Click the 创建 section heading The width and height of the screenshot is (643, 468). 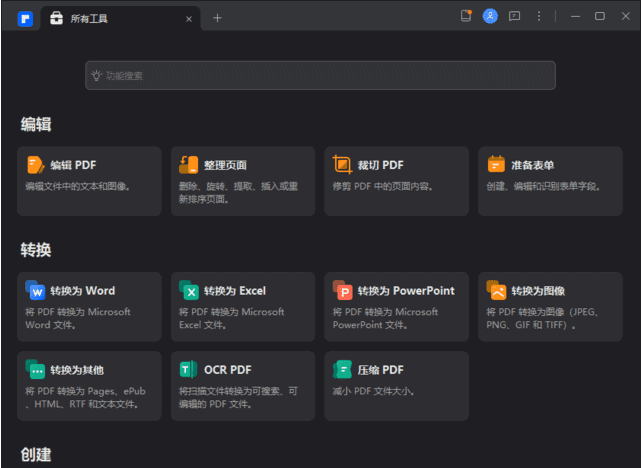pos(36,454)
